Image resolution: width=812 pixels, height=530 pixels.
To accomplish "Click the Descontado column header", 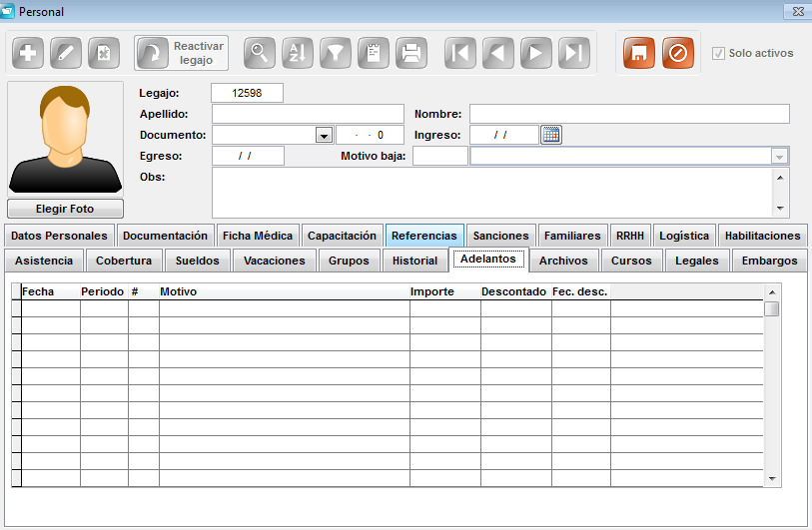I will (x=516, y=291).
